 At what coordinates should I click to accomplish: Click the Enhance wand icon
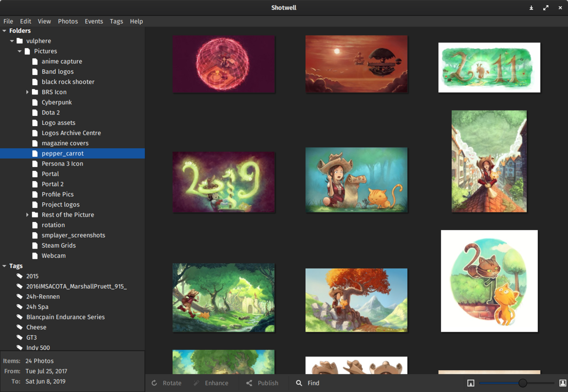196,383
